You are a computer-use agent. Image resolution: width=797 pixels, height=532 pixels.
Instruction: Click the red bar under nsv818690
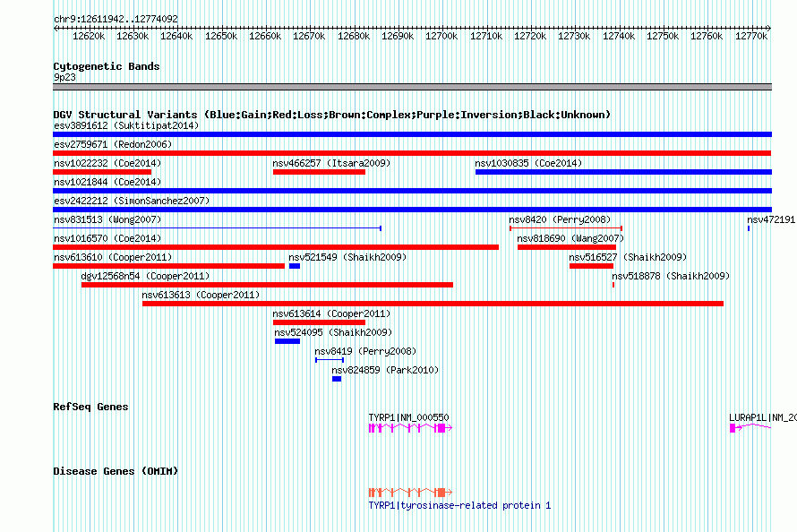click(567, 247)
